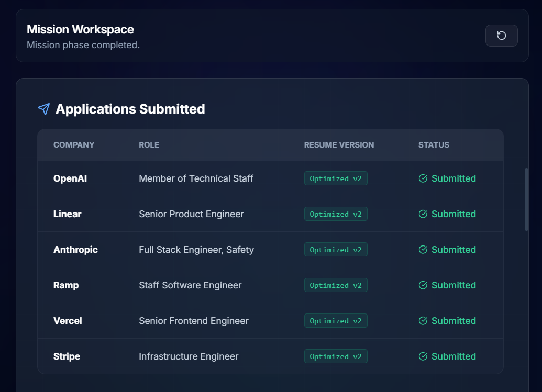542x392 pixels.
Task: Click the Member of Technical Staff role
Action: (x=196, y=178)
